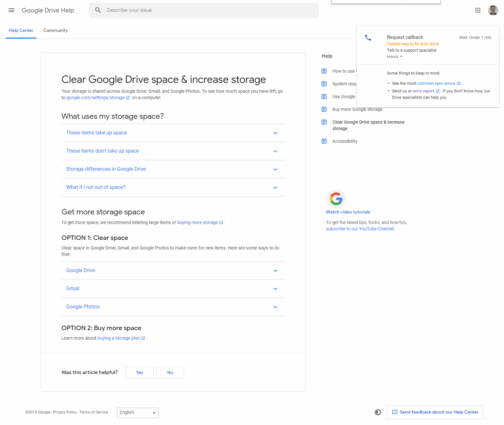Viewport: 504px width, 425px height.
Task: Click the search magnifier icon
Action: click(x=98, y=10)
